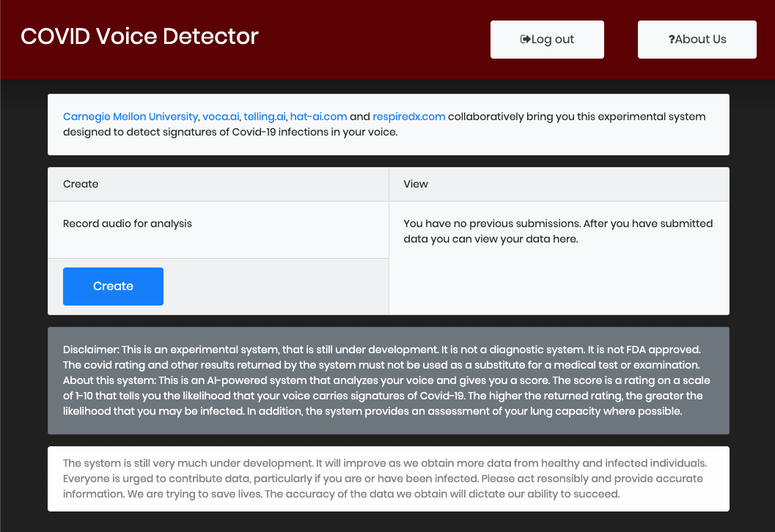The width and height of the screenshot is (775, 532).
Task: Open the Carnegie Mellon University link
Action: (131, 116)
